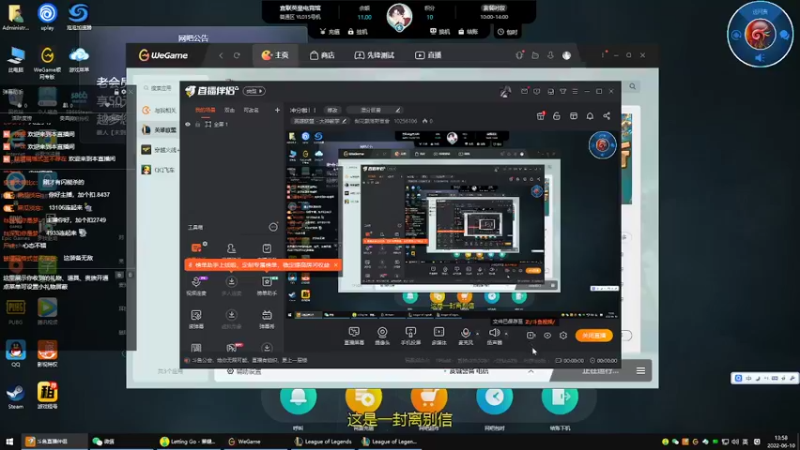The height and width of the screenshot is (450, 800).
Task: Click the pill button beside 直播伴侣 logo
Action: pos(254,91)
